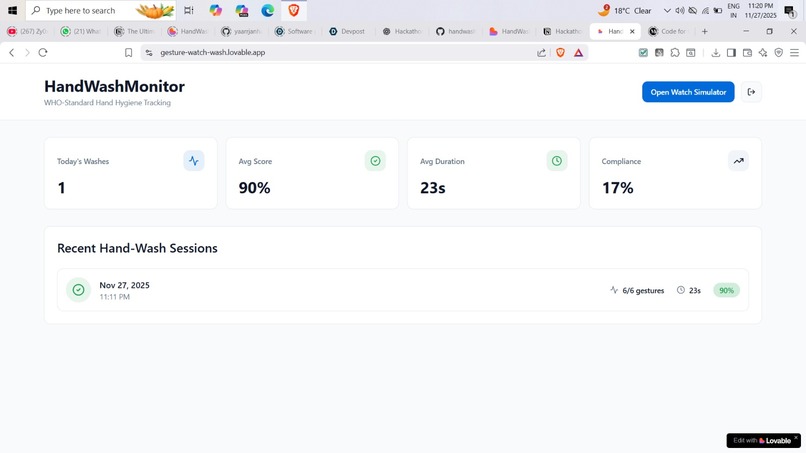Click the activity pulse icon on Today's Washes
This screenshot has height=453, width=806.
coord(194,161)
